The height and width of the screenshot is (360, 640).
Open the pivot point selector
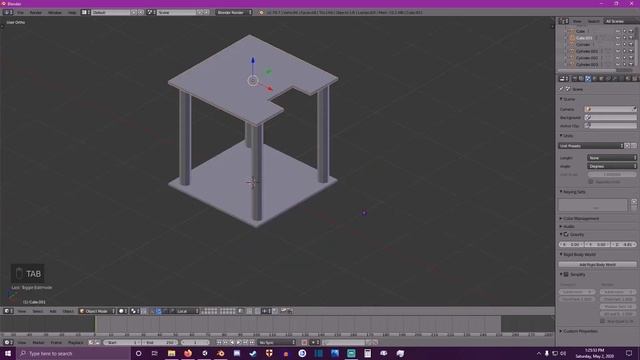point(135,311)
